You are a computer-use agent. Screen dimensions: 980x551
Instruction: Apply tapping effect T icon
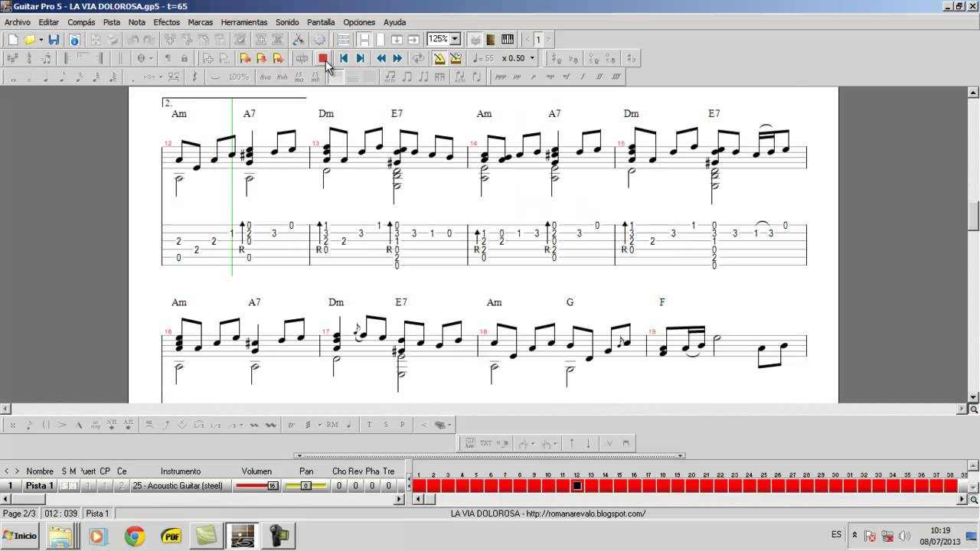tap(369, 425)
